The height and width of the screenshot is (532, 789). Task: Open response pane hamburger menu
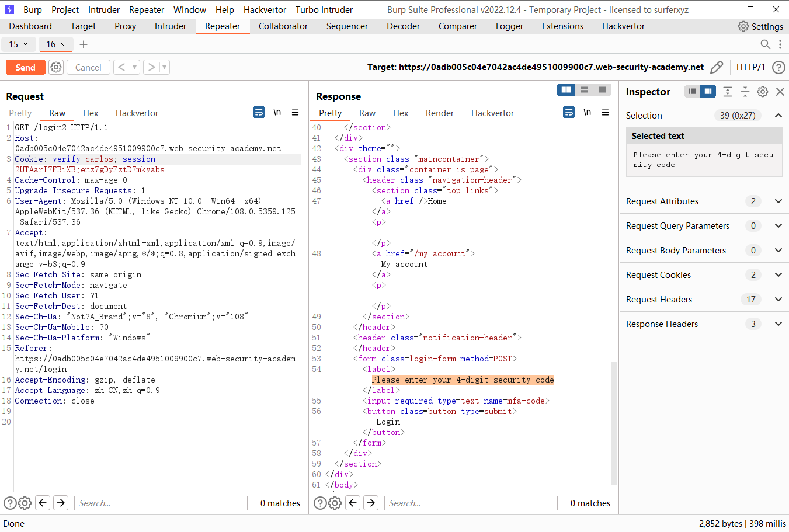coord(606,112)
